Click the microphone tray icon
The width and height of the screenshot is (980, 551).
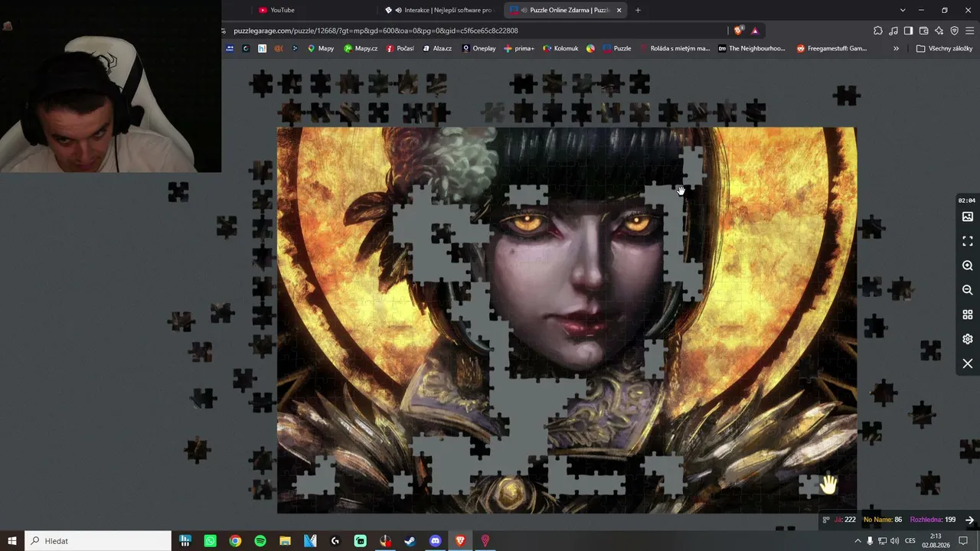tap(870, 541)
